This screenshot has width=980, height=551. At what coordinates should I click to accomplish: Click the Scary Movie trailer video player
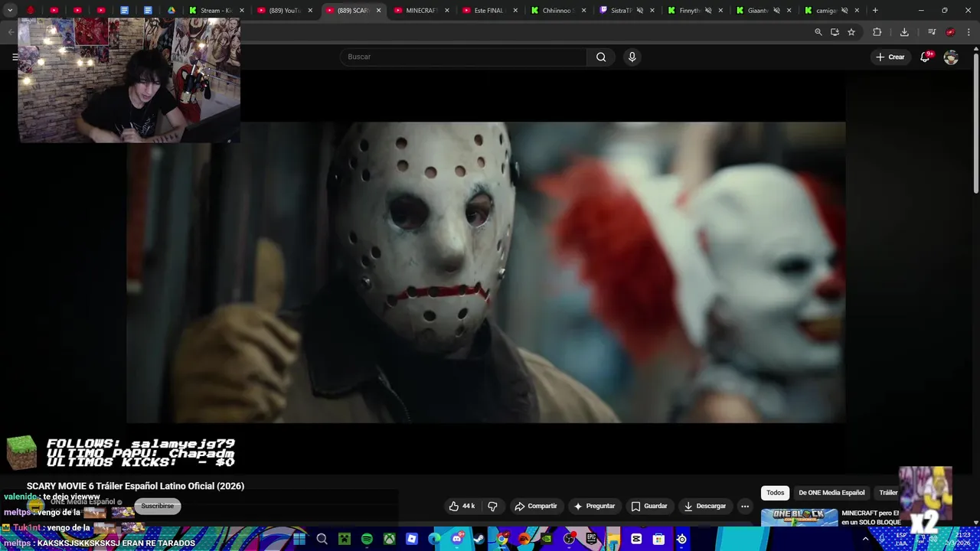[486, 272]
